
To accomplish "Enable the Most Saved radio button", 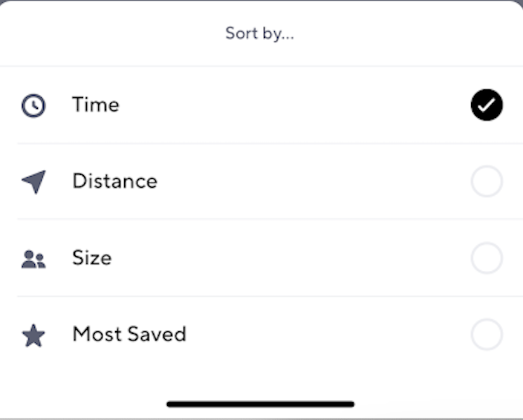I will pyautogui.click(x=487, y=335).
